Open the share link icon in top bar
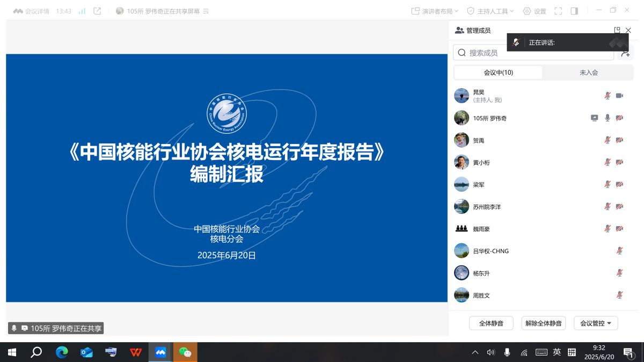Image resolution: width=644 pixels, height=362 pixels. (x=97, y=11)
